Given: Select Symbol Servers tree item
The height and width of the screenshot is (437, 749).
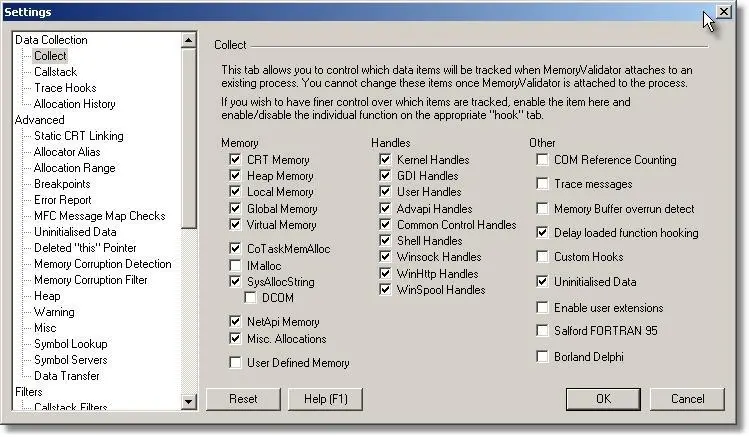Looking at the screenshot, I should (x=71, y=360).
